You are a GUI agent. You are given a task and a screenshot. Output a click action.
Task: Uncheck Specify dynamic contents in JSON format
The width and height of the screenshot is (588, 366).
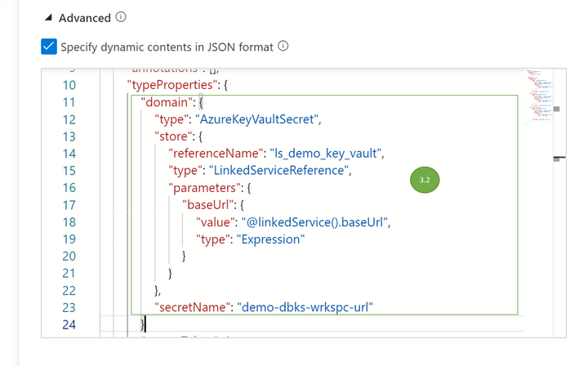click(49, 47)
